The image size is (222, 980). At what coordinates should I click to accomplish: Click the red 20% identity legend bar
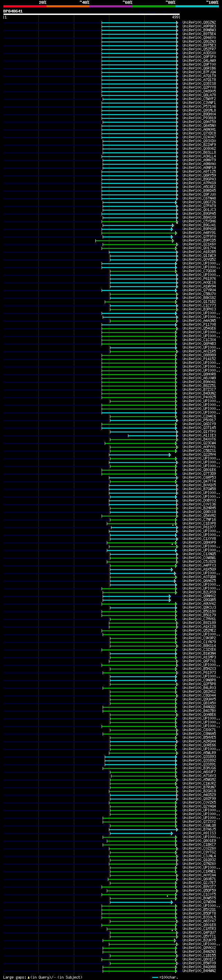click(25, 6)
